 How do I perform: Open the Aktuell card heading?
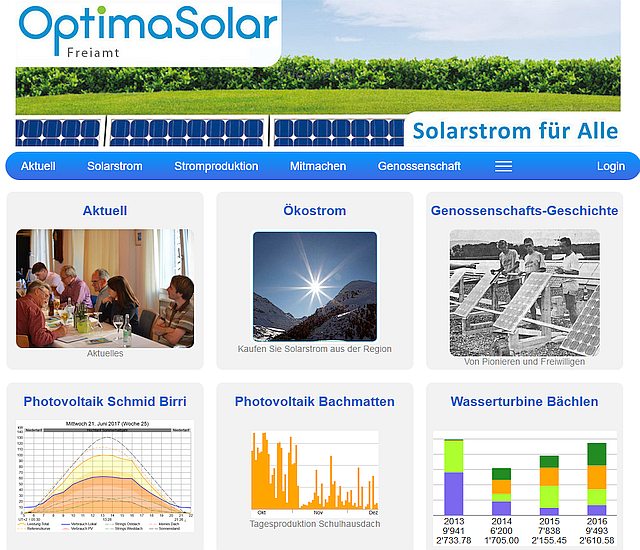[x=105, y=211]
